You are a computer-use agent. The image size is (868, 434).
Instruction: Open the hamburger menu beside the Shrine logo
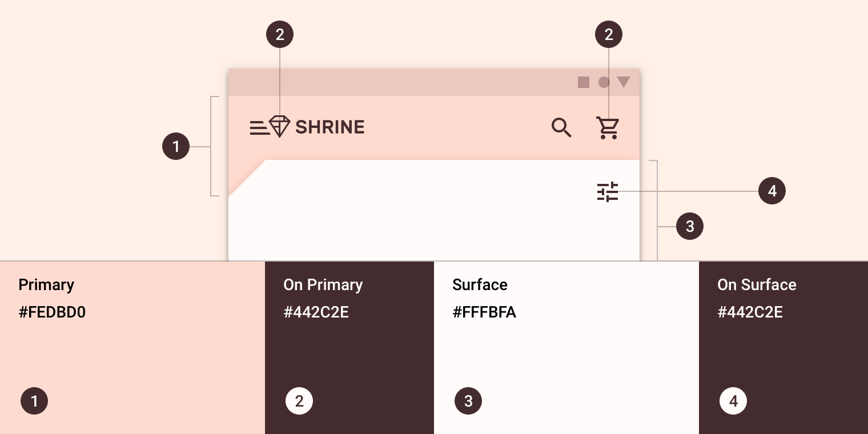tap(259, 128)
